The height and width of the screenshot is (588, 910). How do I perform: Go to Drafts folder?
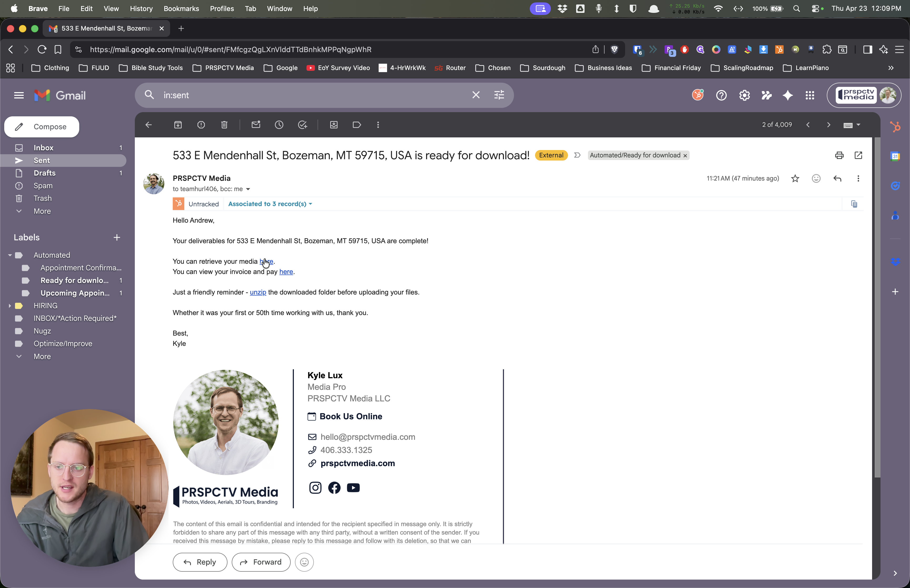[x=44, y=173]
